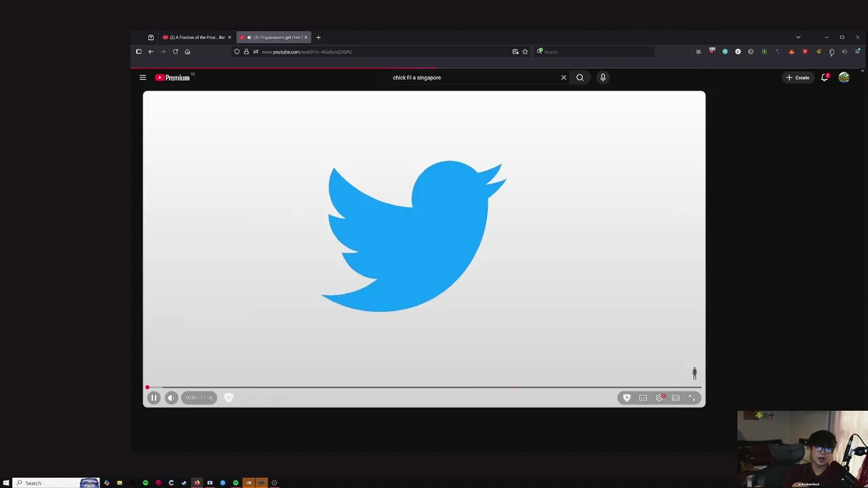The image size is (868, 488).
Task: Go forward one page in the browser
Action: tap(163, 52)
